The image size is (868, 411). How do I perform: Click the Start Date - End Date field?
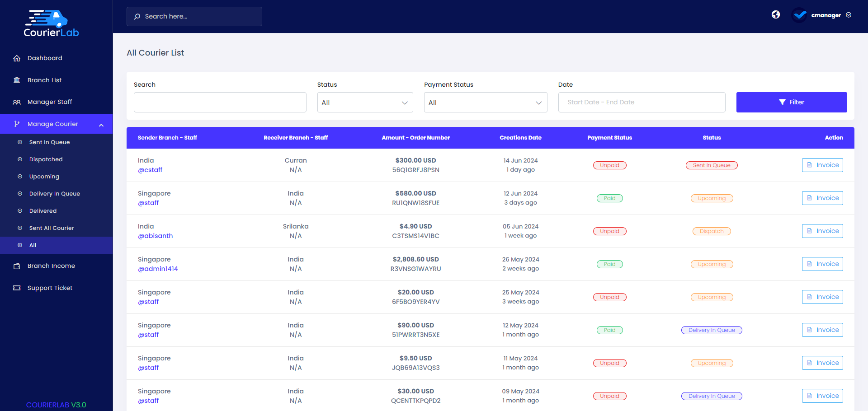pyautogui.click(x=642, y=102)
